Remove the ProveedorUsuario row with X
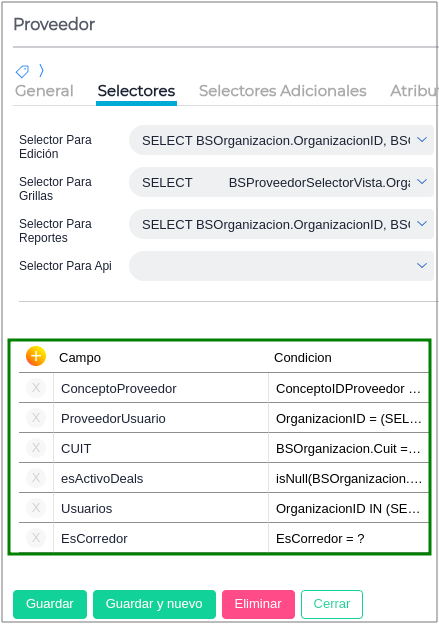 (x=36, y=418)
